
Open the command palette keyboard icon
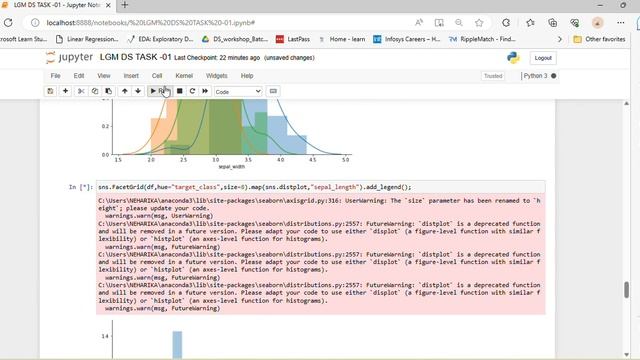coord(273,91)
